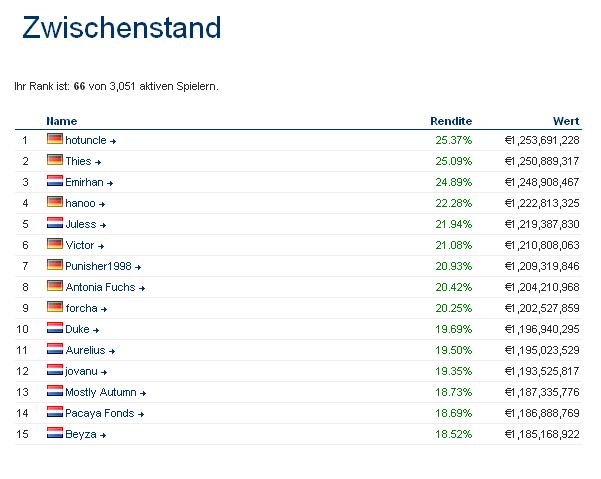Open Juless player profile link
The image size is (601, 479).
80,224
